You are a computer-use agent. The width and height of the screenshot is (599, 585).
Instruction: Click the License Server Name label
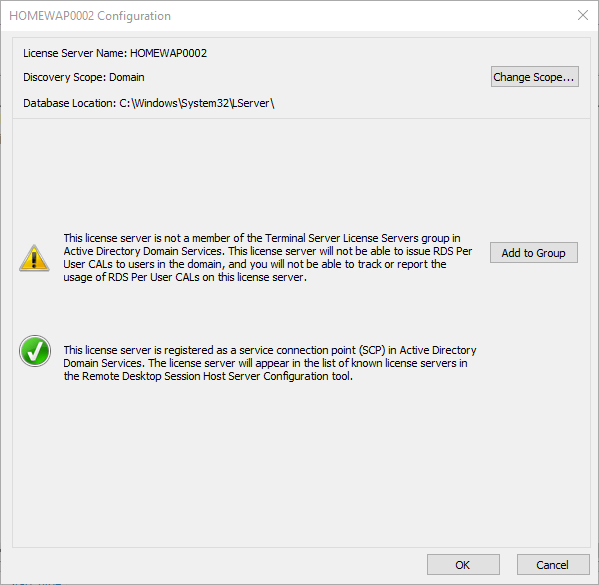[x=75, y=53]
